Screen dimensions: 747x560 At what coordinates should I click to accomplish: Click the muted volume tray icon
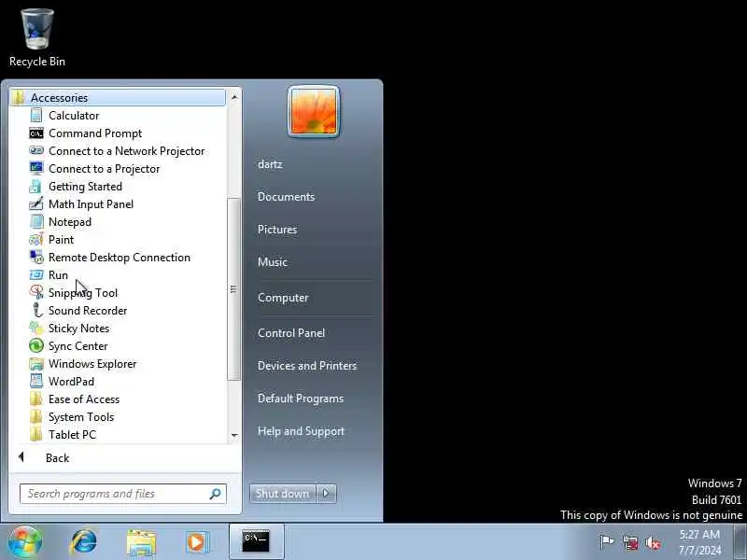653,543
